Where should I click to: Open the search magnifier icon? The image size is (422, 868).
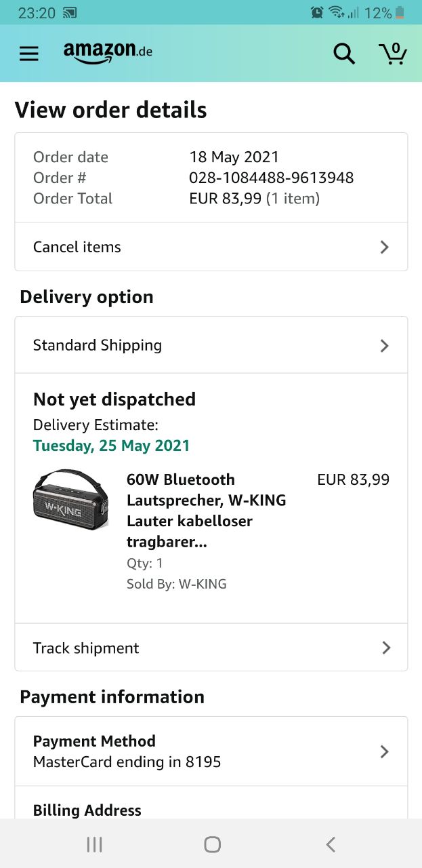coord(344,54)
